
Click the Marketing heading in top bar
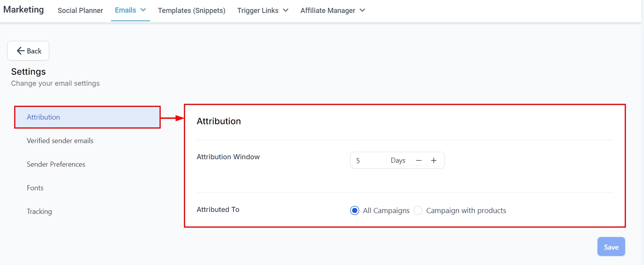click(x=24, y=9)
